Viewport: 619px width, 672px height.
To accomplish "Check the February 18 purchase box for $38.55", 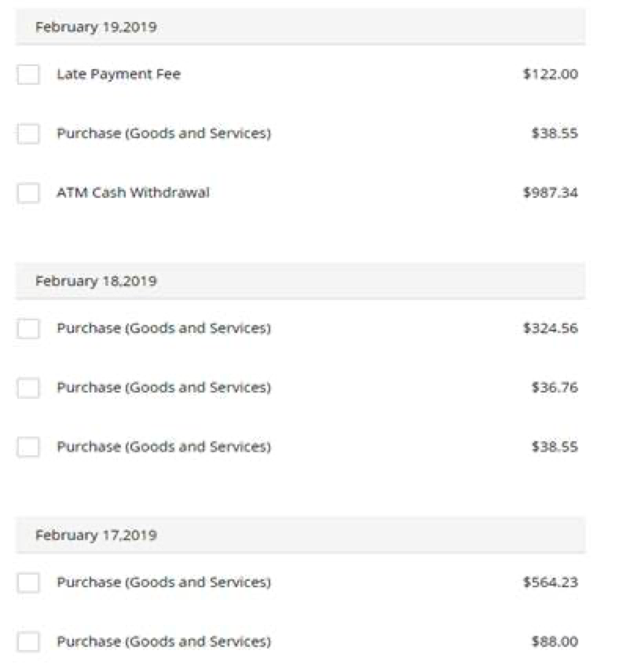I will [x=28, y=447].
